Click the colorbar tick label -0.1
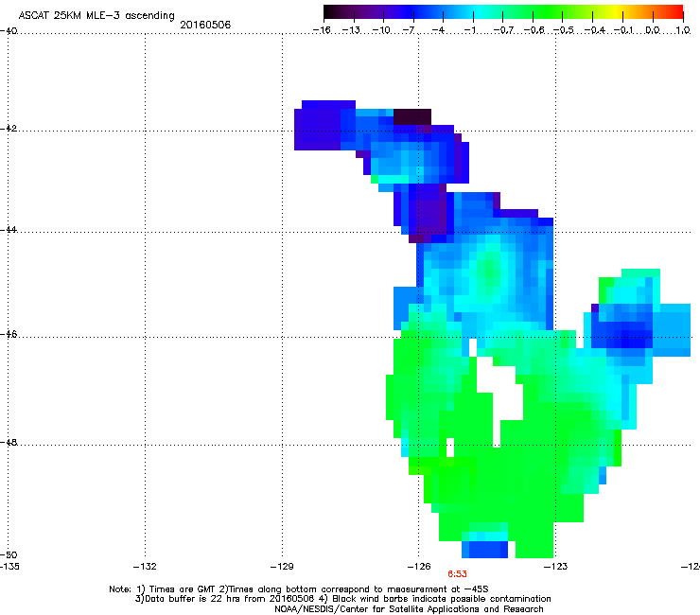This screenshot has height=615, width=700. click(x=623, y=30)
